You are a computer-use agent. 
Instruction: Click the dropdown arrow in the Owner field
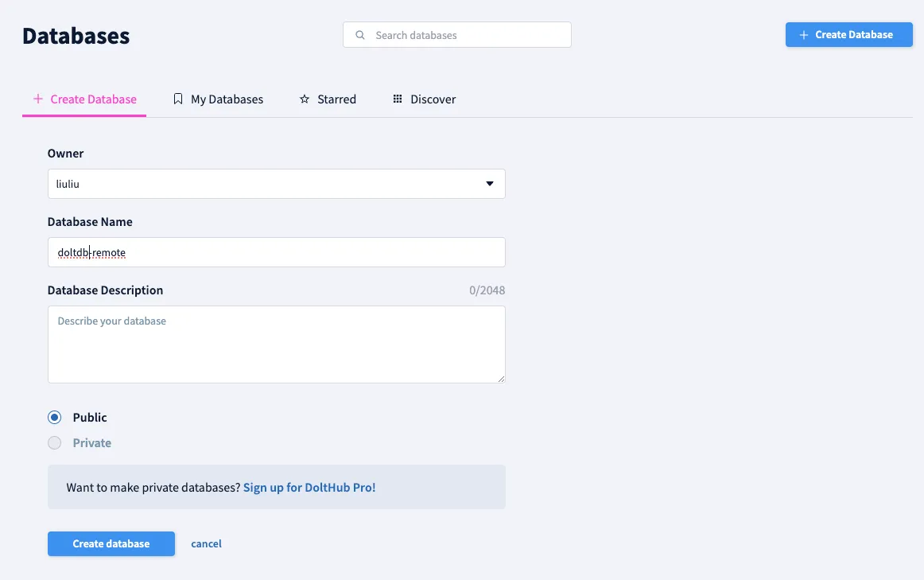pos(489,183)
